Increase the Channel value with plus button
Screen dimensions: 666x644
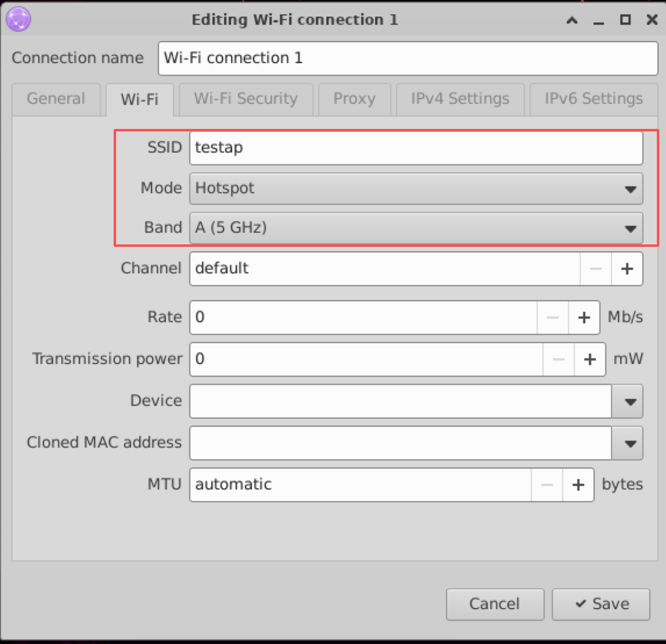[x=627, y=269]
